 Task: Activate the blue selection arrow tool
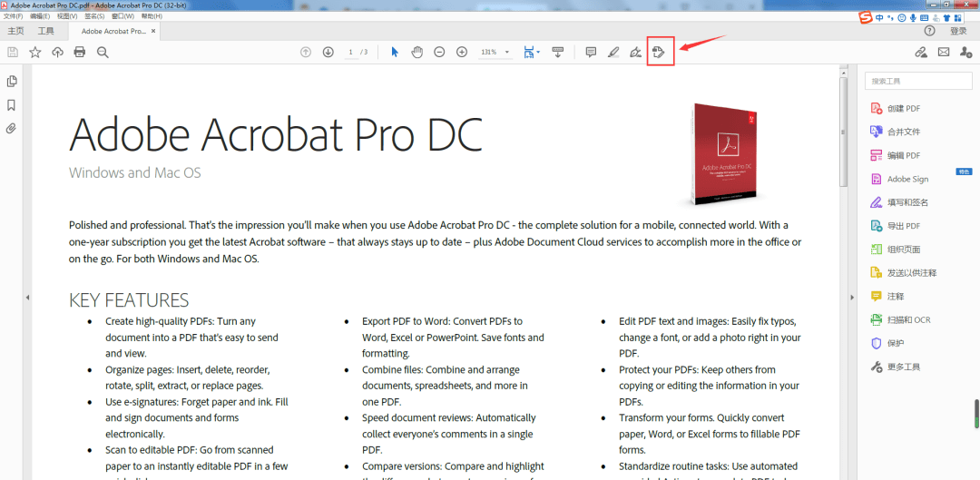click(x=395, y=53)
